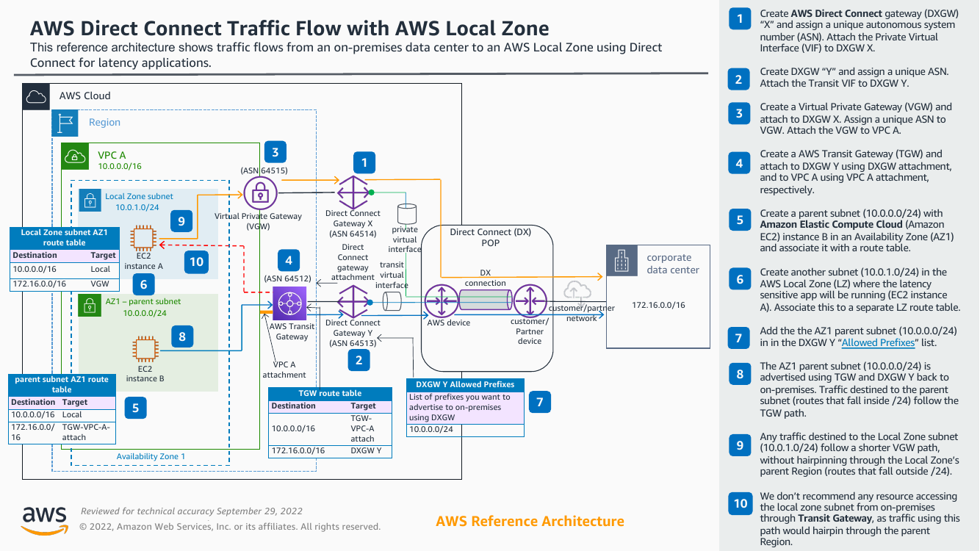Select the (ASN 64514) label under Gateway X

point(353,234)
